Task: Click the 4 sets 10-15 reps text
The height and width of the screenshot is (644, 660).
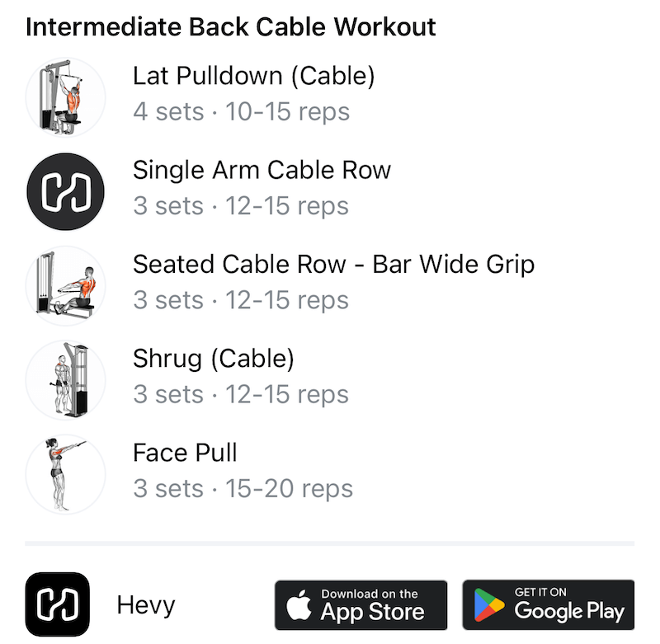Action: pyautogui.click(x=241, y=112)
